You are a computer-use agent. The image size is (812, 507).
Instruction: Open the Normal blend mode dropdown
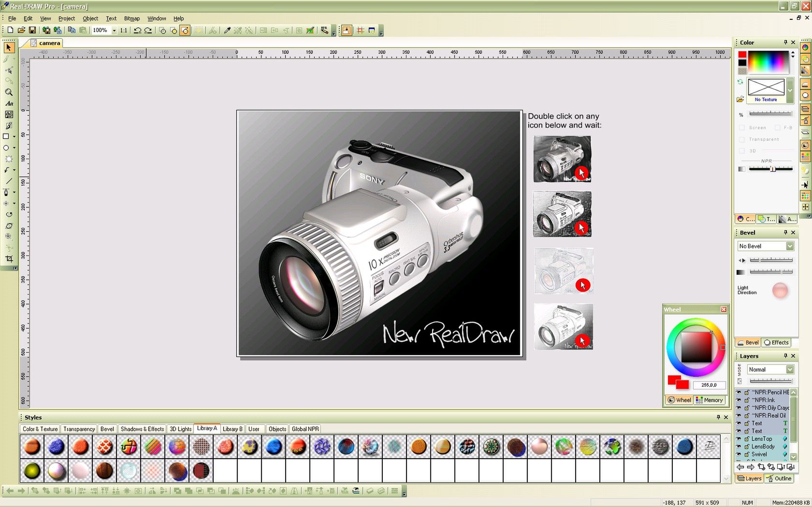790,369
